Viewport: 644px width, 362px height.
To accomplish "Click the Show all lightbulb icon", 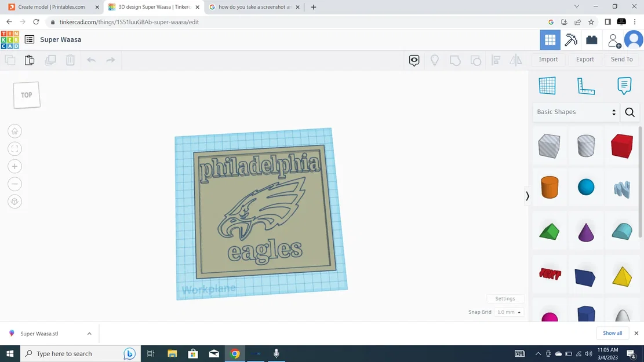I will [x=435, y=60].
